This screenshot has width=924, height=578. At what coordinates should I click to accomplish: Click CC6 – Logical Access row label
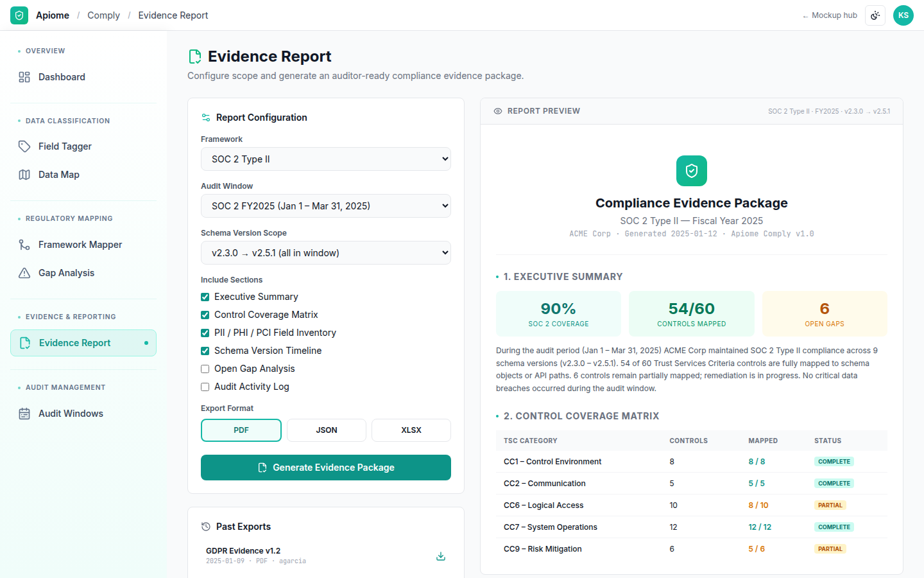543,505
